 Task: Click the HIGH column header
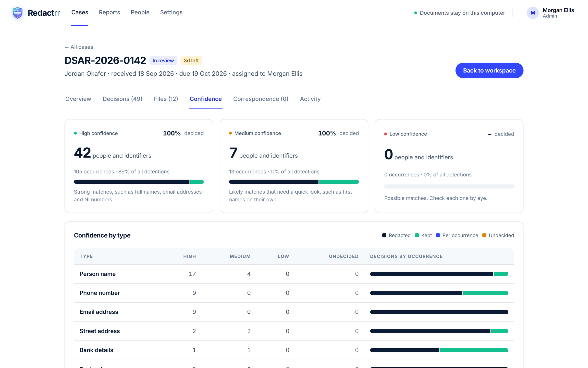(189, 256)
